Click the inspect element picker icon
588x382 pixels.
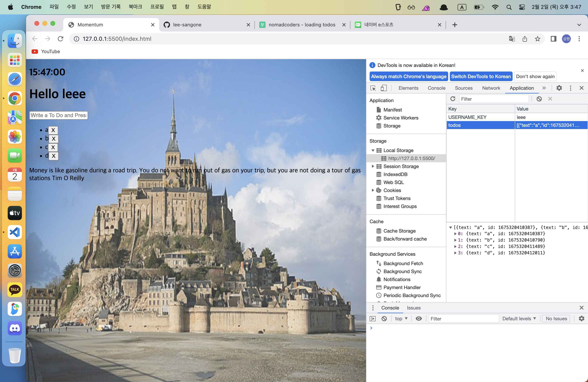pyautogui.click(x=373, y=88)
